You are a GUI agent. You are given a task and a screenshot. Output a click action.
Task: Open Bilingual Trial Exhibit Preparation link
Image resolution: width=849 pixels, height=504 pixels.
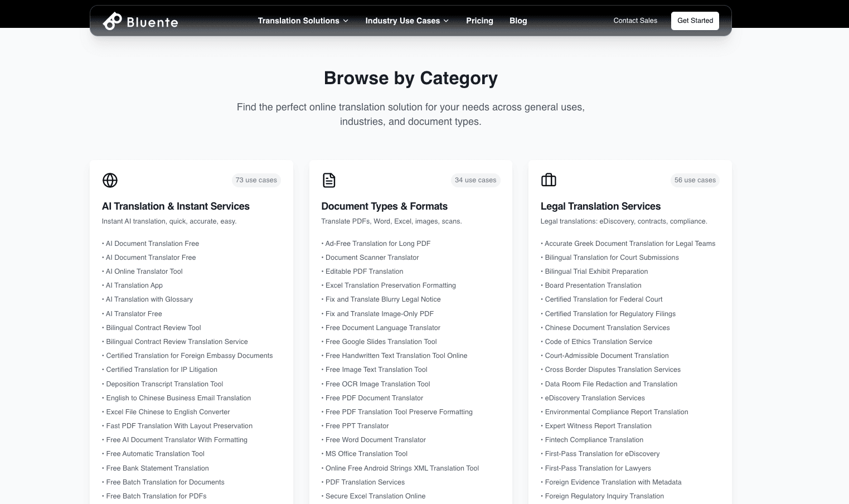tap(596, 272)
